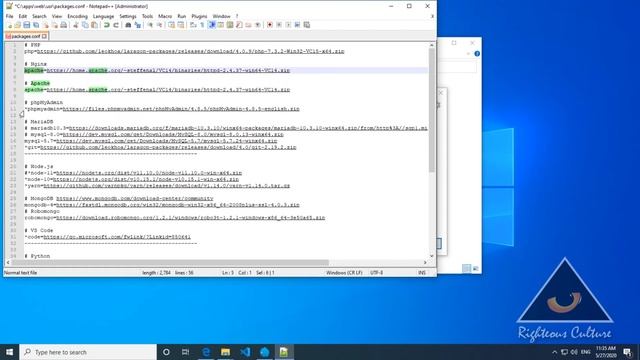Click Windows (CR LF) in the status bar
This screenshot has height=360, width=640.
pos(344,273)
